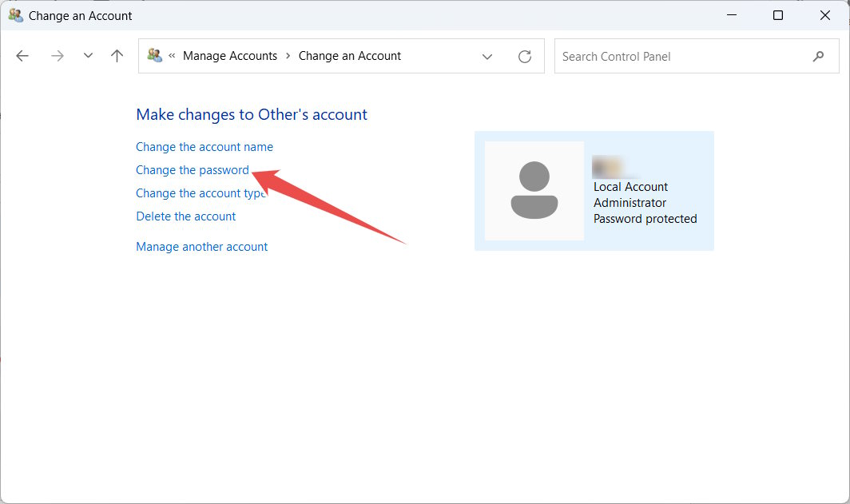Open Manage another account
The image size is (850, 504).
click(201, 246)
